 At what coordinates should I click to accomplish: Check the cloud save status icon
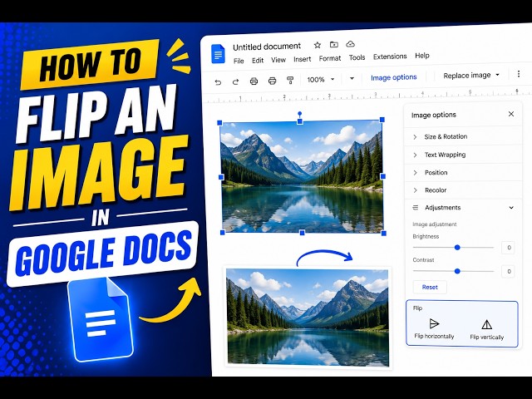(x=350, y=44)
